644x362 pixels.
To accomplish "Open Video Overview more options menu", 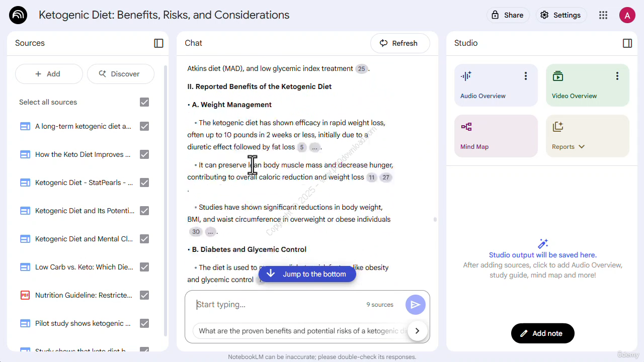I will click(x=617, y=76).
